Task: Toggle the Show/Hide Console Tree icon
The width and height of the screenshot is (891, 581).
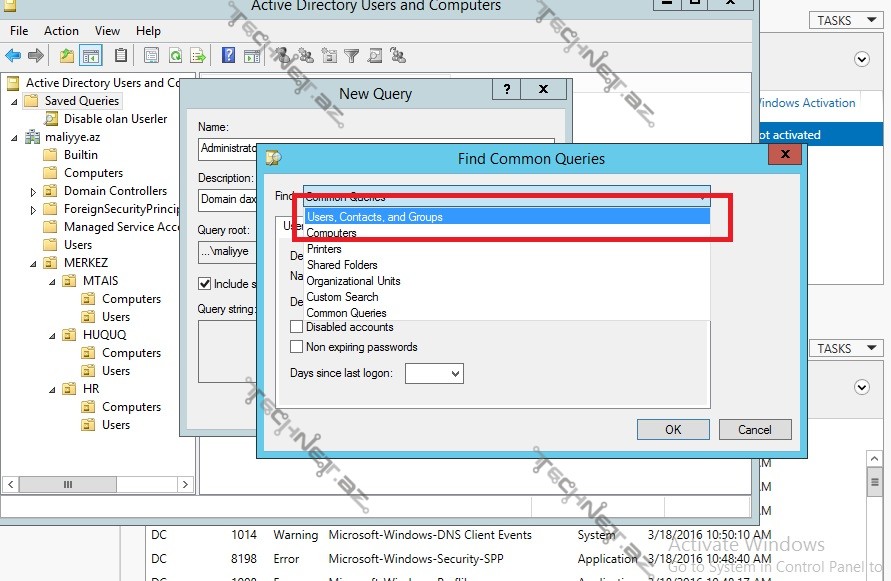Action: coord(91,56)
